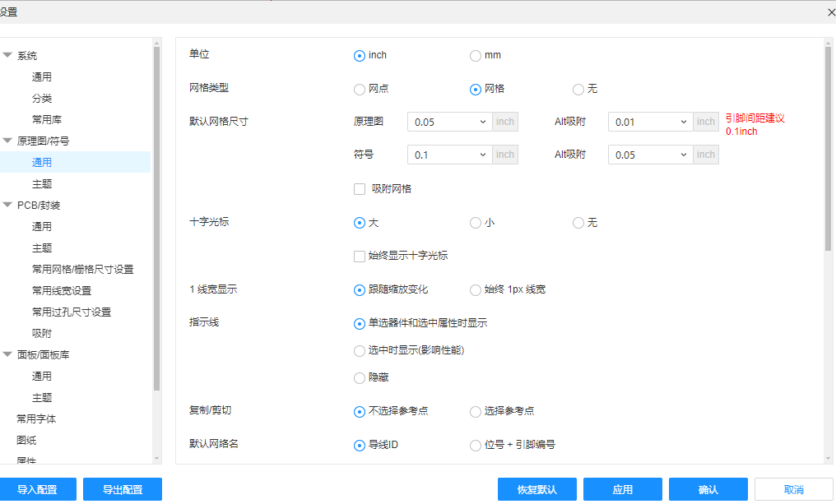Collapse the 面板/面板库 tree section
The width and height of the screenshot is (836, 504).
click(7, 355)
